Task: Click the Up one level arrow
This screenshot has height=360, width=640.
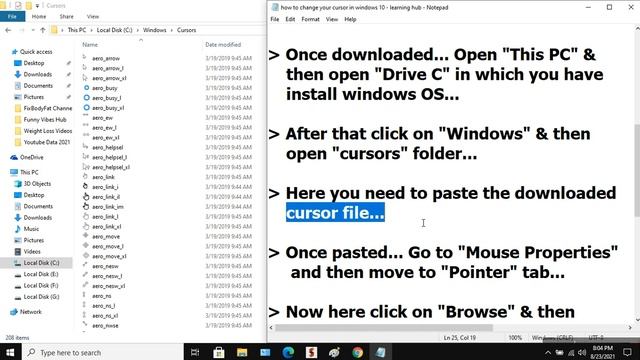Action: tap(43, 30)
